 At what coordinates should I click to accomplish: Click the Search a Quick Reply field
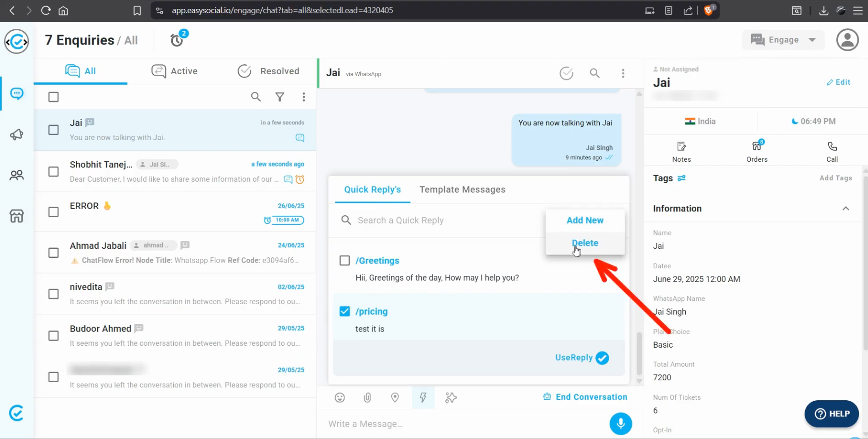point(440,220)
